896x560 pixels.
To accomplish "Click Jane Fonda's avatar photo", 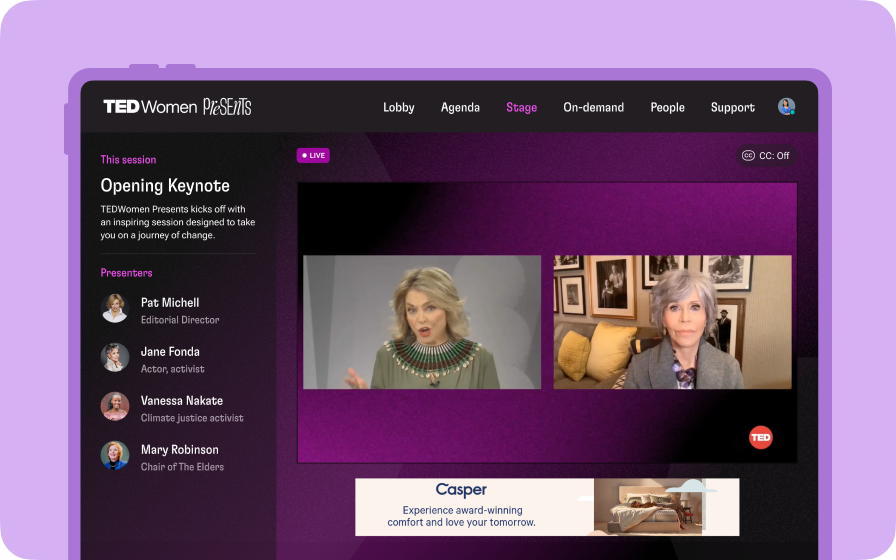I will pos(115,358).
